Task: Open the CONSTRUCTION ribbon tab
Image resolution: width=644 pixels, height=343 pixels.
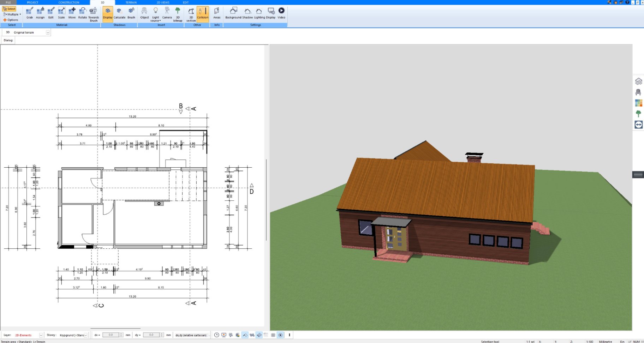Action: pyautogui.click(x=69, y=2)
